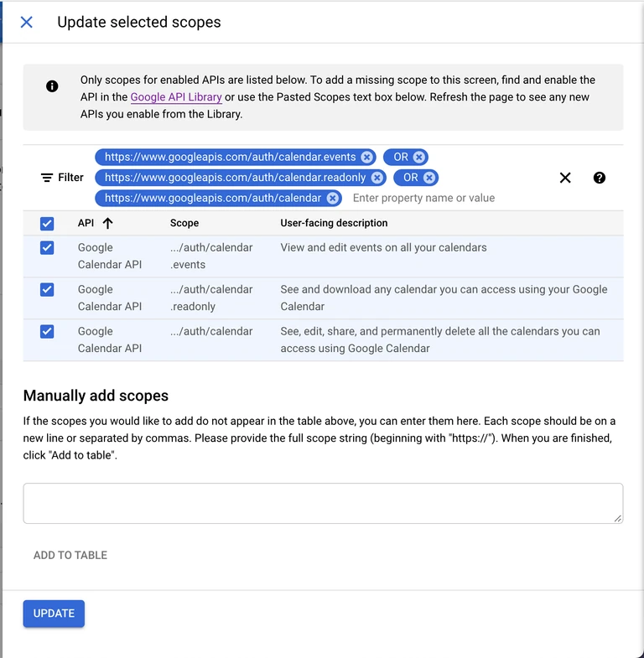Image resolution: width=644 pixels, height=658 pixels.
Task: Remove the second OR filter chip
Action: [429, 178]
